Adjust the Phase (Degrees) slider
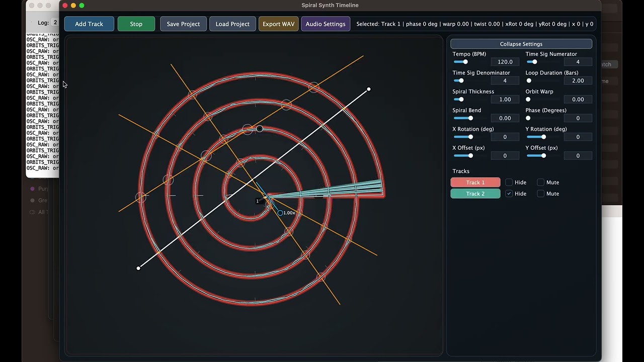 [x=543, y=118]
